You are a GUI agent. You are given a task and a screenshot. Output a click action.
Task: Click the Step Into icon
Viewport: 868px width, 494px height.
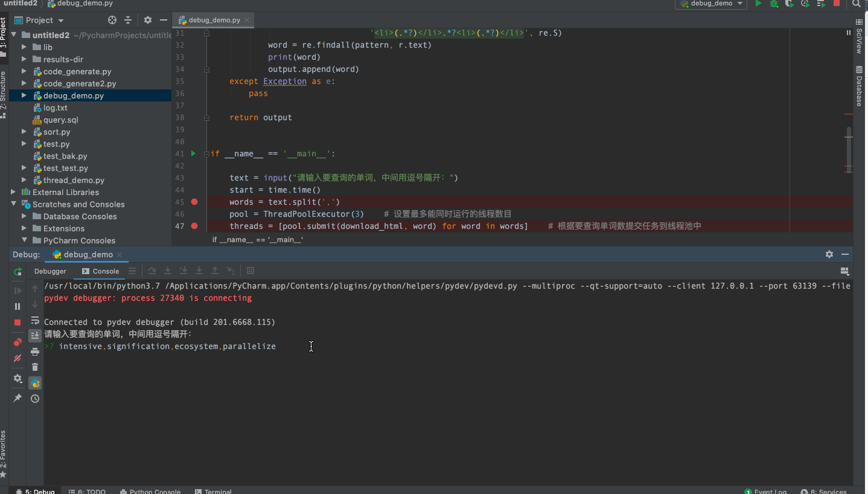coord(168,271)
